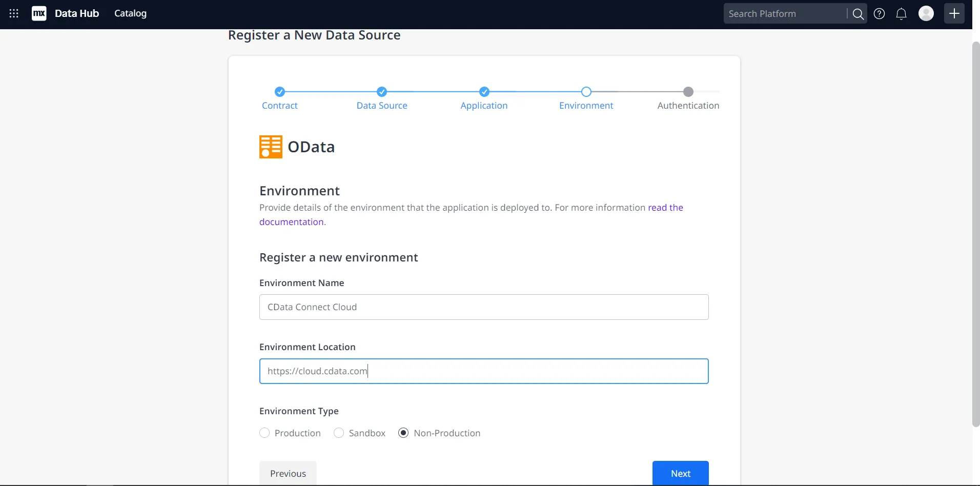The image size is (980, 486).
Task: Click the plus add button in header
Action: [954, 13]
